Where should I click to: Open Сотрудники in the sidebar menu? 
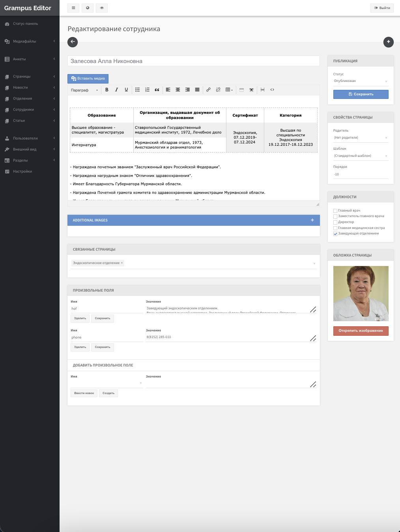pyautogui.click(x=24, y=110)
